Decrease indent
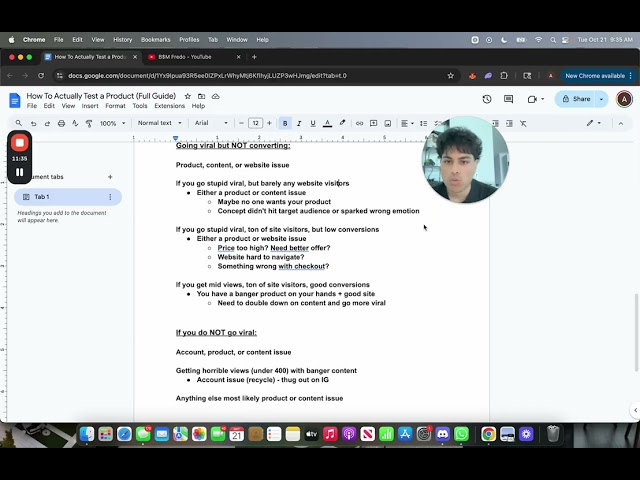The height and width of the screenshot is (480, 640). [x=496, y=123]
